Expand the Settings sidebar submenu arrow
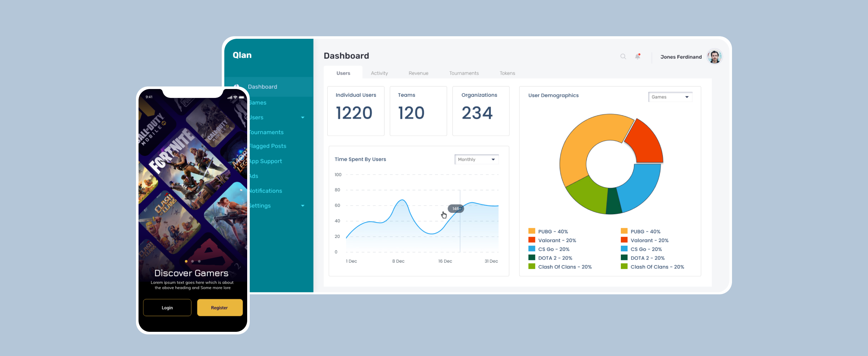 (302, 206)
